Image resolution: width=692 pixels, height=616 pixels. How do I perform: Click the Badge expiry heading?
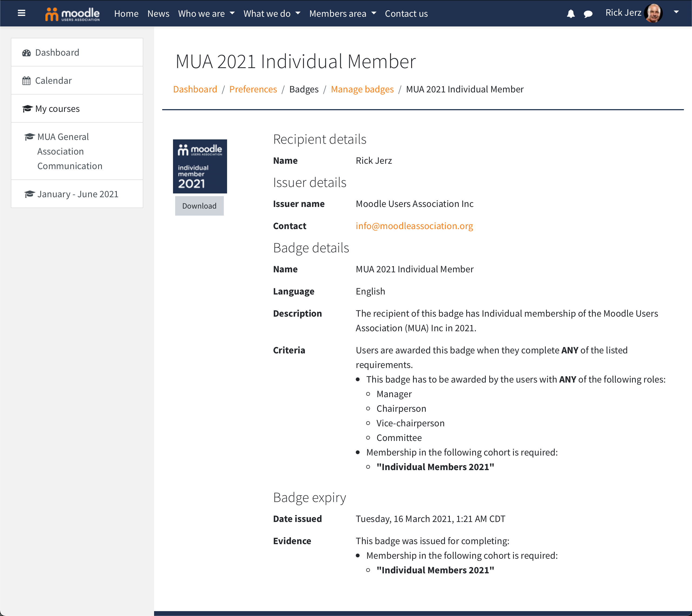(x=310, y=498)
